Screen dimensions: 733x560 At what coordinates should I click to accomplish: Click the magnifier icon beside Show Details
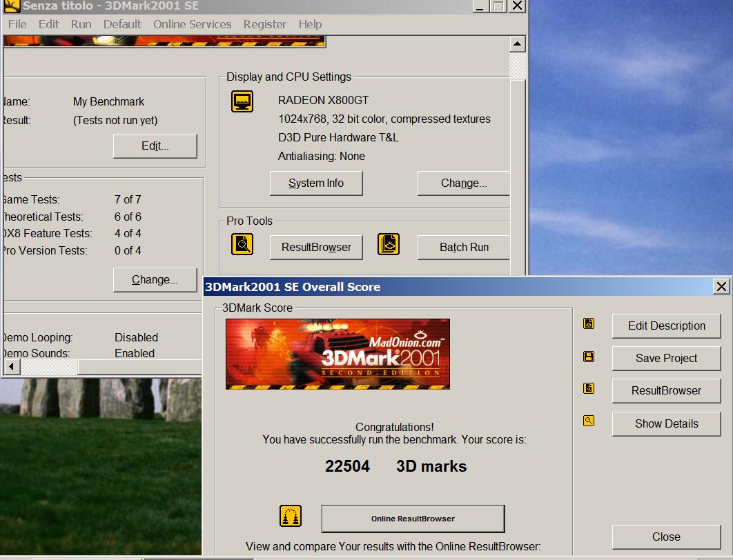tap(589, 421)
